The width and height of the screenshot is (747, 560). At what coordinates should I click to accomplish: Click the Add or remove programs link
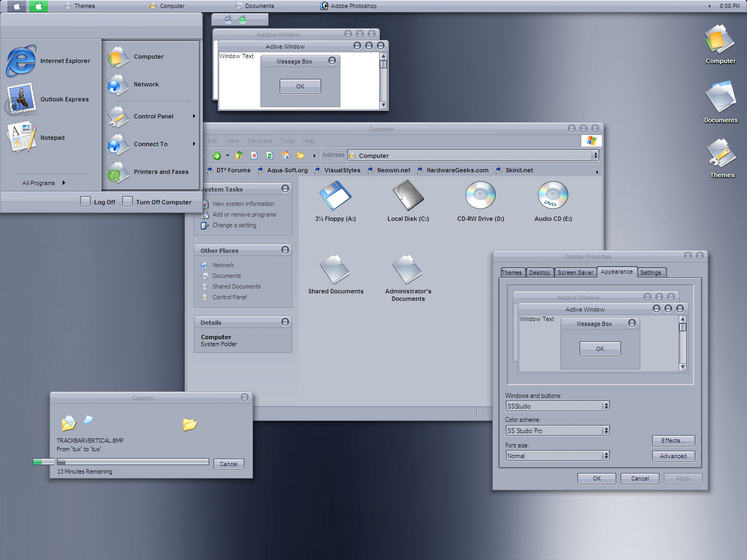point(244,214)
